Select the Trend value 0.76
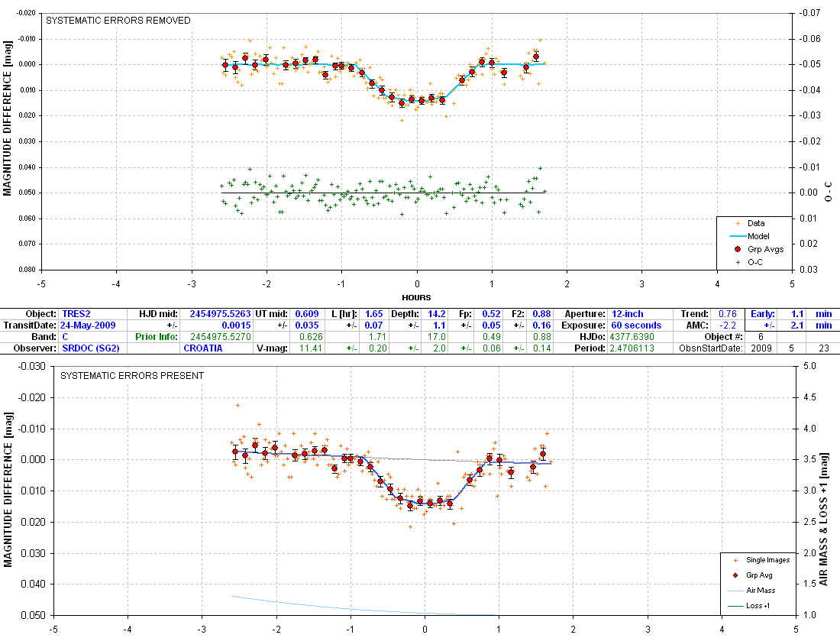Viewport: 840px width, 638px height. tap(728, 314)
